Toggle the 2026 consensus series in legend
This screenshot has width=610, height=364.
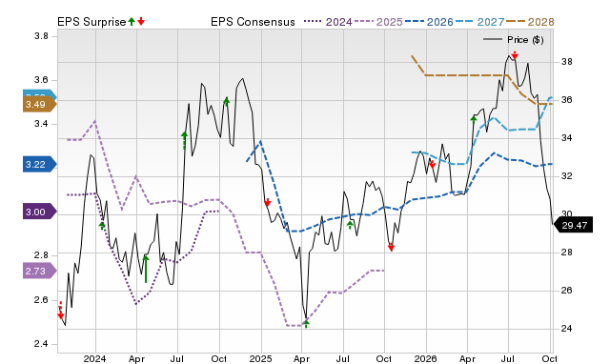click(x=429, y=22)
